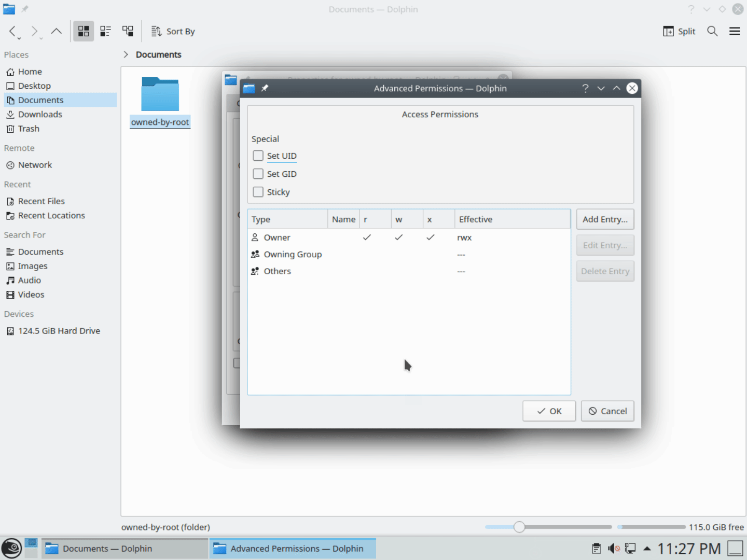Select the owned-by-root folder thumbnail

pyautogui.click(x=160, y=94)
